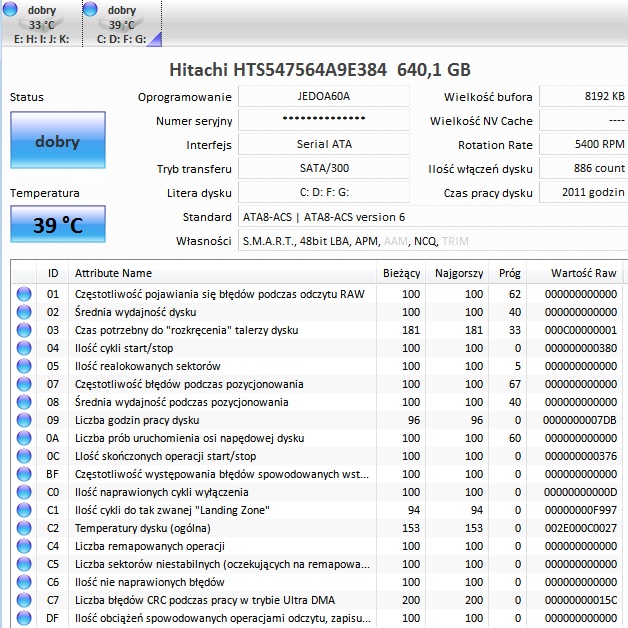Screen dimensions: 628x628
Task: Click status icon of attribute 01
Action: tap(24, 294)
